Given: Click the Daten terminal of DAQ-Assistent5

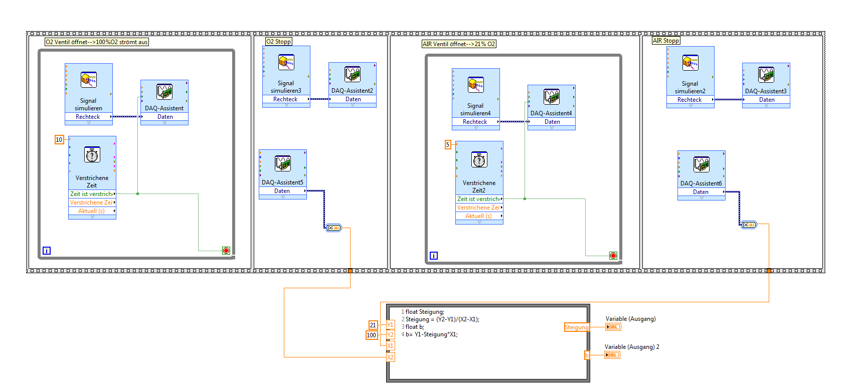Looking at the screenshot, I should click(x=283, y=191).
